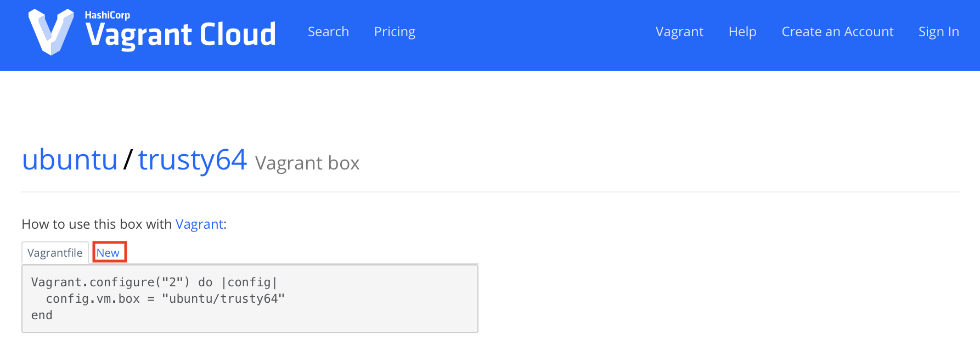Switch to the Vagrantfile tab
This screenshot has height=362, width=980.
[55, 253]
